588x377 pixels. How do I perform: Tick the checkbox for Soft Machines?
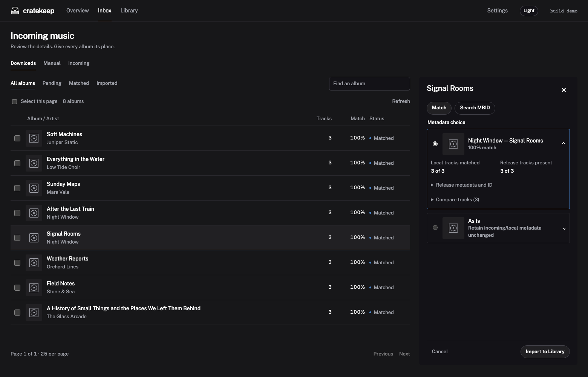pyautogui.click(x=17, y=138)
